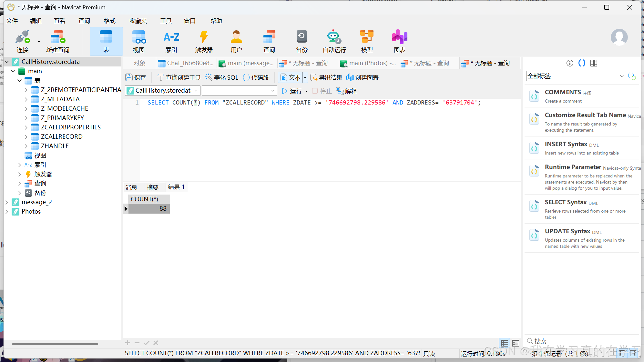Click the Run (运行) button
This screenshot has height=362, width=644.
[x=292, y=91]
